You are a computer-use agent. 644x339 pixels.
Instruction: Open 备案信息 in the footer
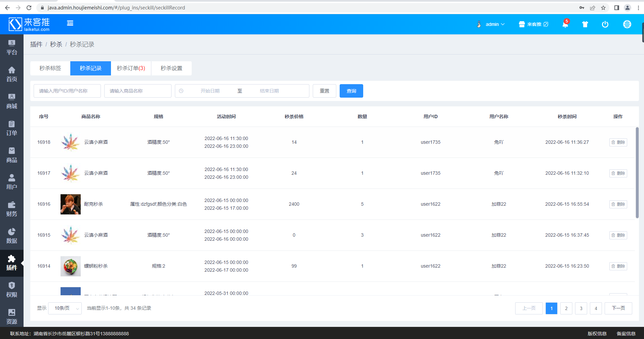click(626, 334)
